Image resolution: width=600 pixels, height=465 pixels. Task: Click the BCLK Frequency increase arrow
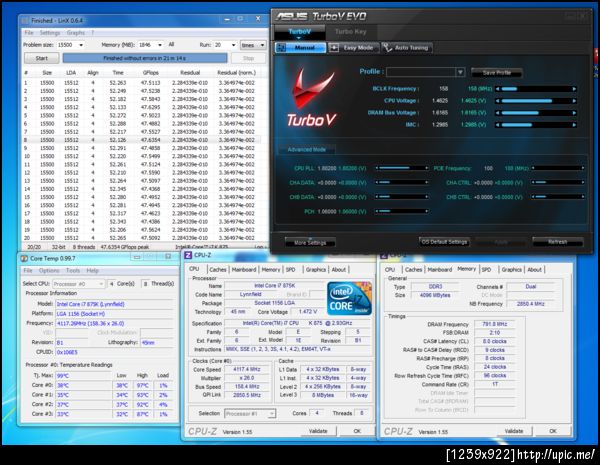(x=574, y=89)
